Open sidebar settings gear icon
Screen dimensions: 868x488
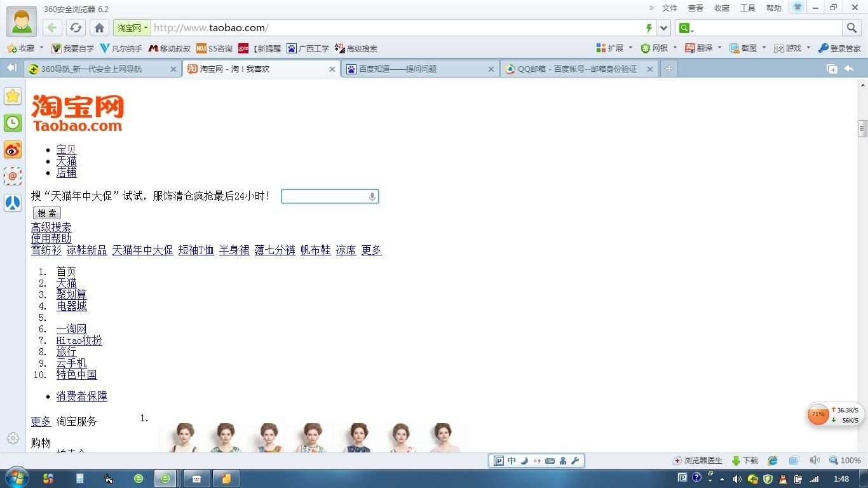(x=13, y=438)
